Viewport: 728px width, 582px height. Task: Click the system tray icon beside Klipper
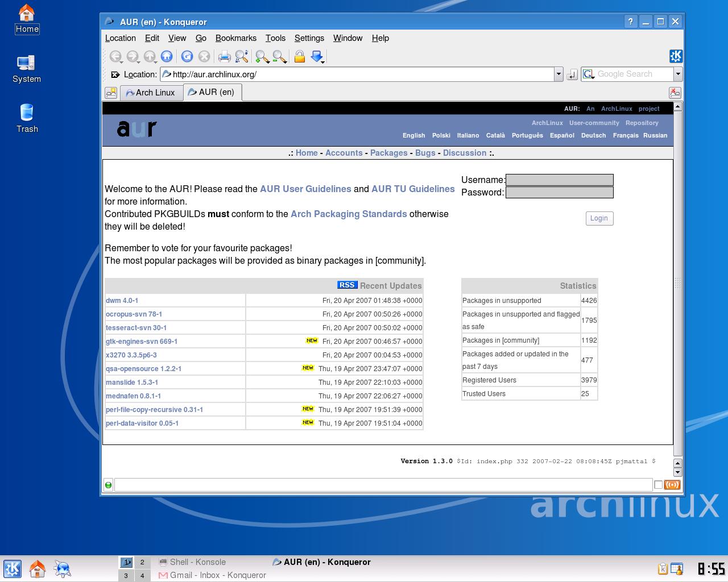[677, 568]
